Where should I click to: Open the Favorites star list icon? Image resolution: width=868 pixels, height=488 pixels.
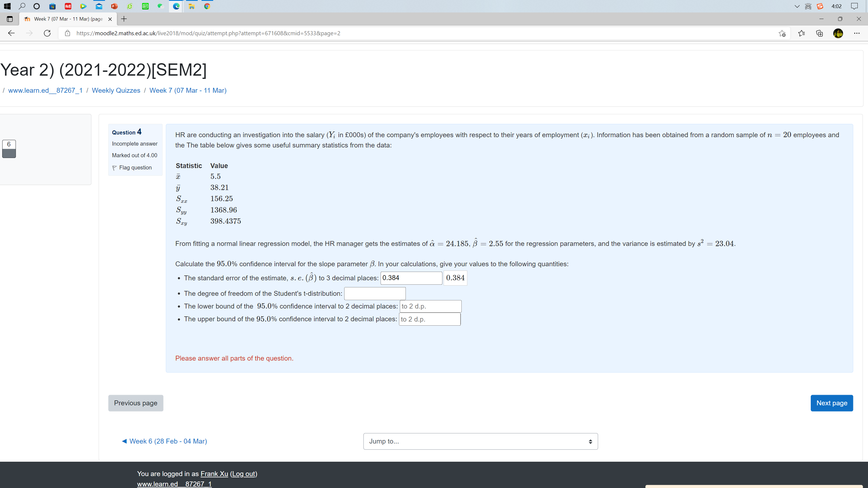(x=802, y=33)
